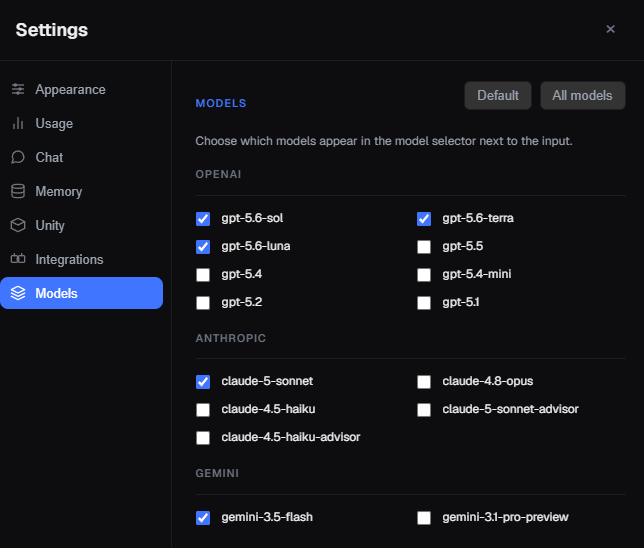
Task: Open the Appearance settings section
Action: click(x=81, y=89)
